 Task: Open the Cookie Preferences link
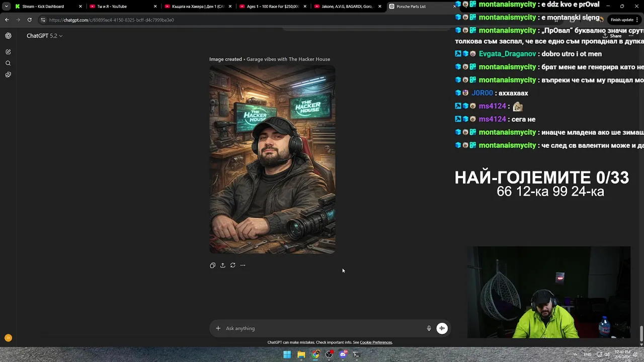coord(376,342)
